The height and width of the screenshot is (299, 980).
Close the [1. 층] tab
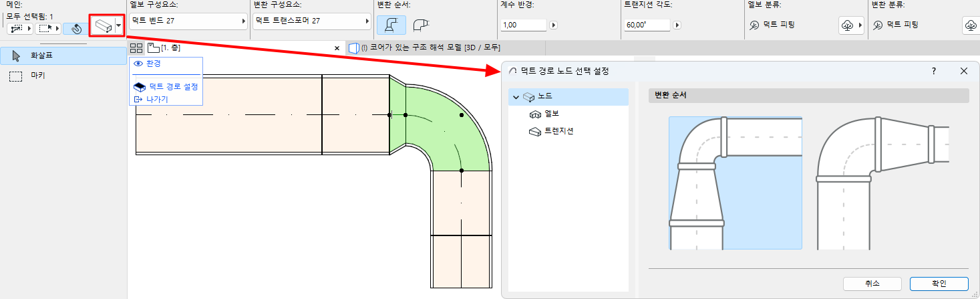(337, 48)
